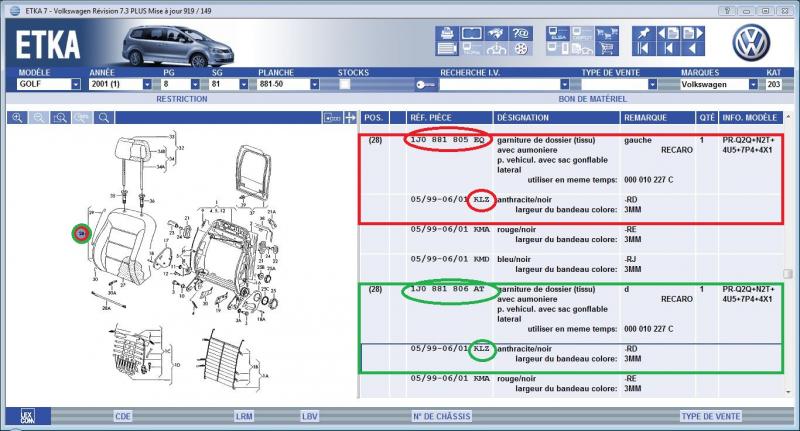Select part number 1J0 881 806 AT

pos(447,289)
